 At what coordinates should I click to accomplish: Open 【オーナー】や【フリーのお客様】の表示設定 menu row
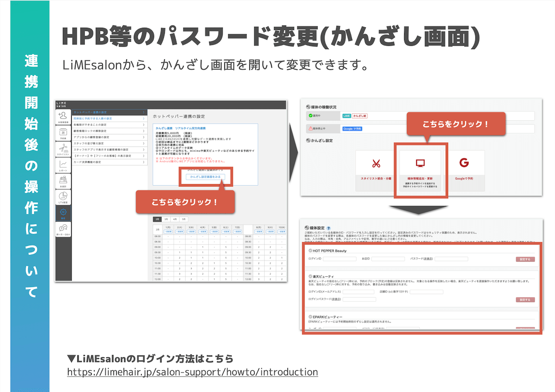tap(109, 156)
